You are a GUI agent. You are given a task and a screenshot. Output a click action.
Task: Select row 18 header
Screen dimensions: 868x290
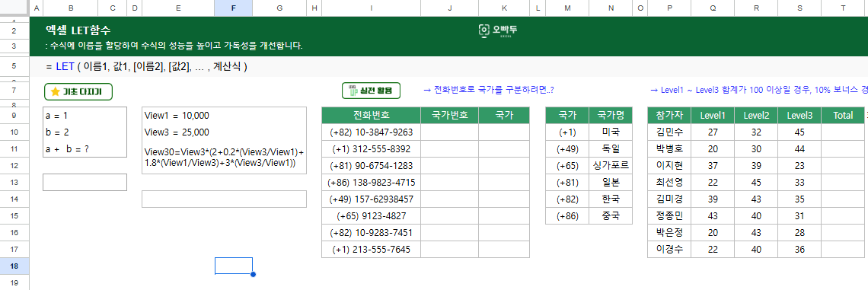pyautogui.click(x=14, y=266)
